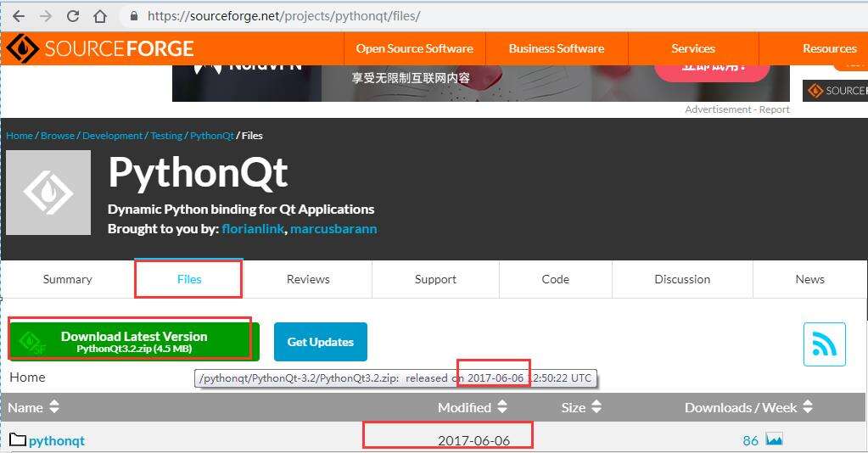
Task: Open Browse in the breadcrumb
Action: click(58, 136)
